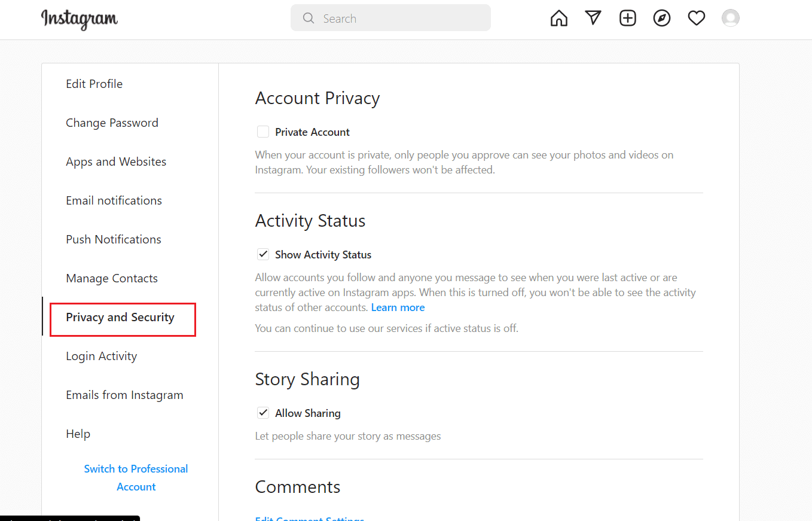
Task: Disable Show Activity Status
Action: pos(263,254)
